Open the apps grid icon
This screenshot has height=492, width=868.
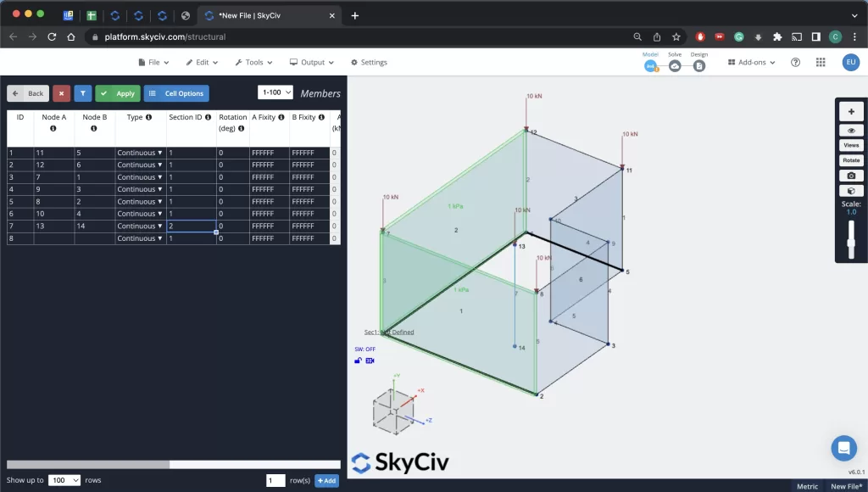tap(821, 63)
